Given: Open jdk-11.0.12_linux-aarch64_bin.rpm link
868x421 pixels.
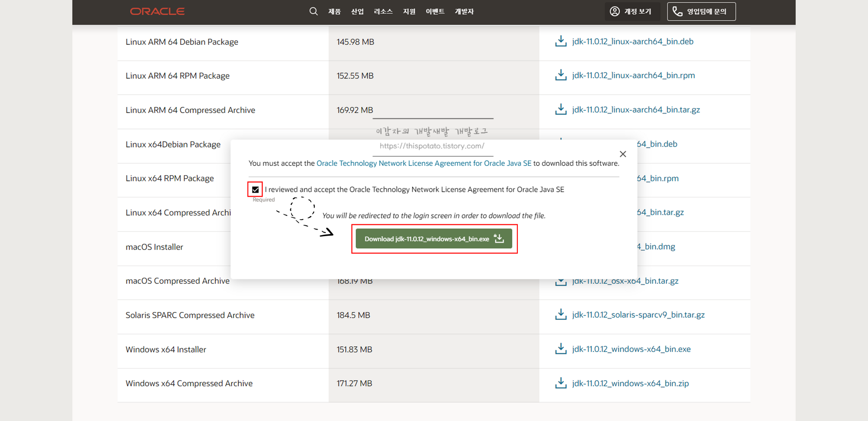Looking at the screenshot, I should 634,76.
